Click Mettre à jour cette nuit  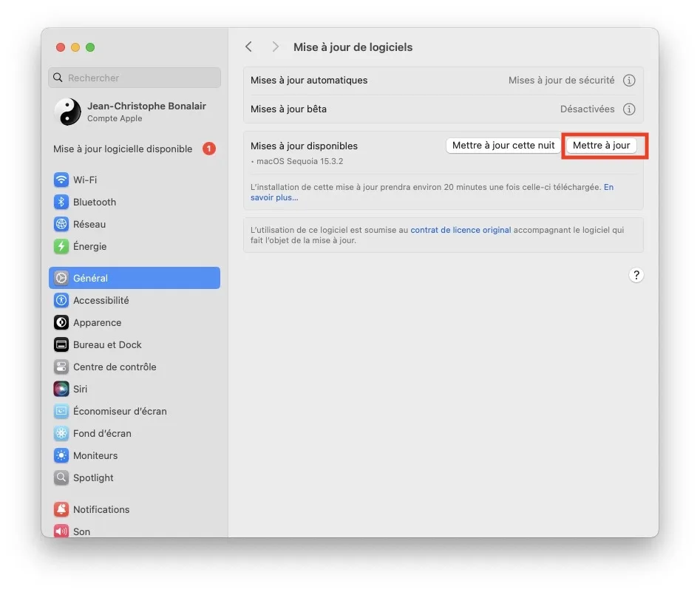point(503,146)
